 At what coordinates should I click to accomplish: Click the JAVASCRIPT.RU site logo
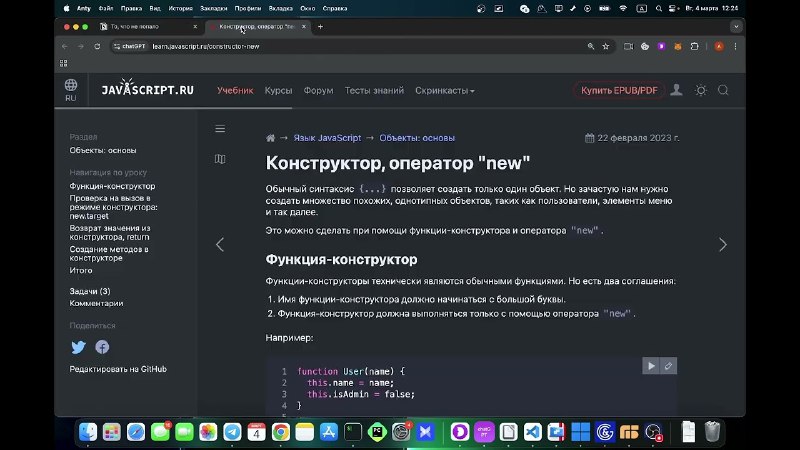(147, 88)
